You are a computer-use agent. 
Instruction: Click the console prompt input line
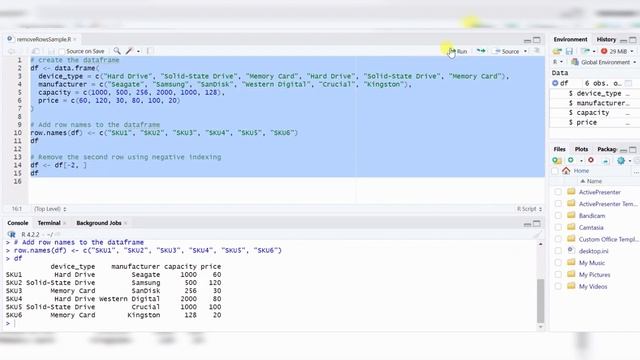click(x=269, y=323)
